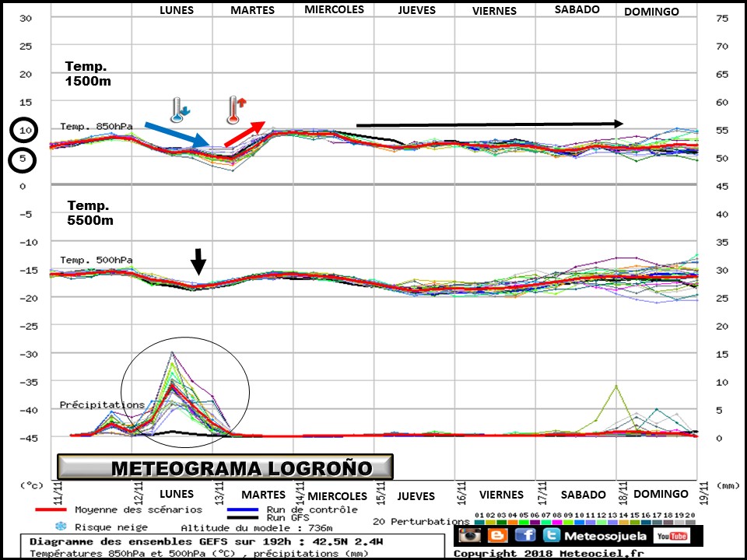Click the Run GFS label
747x560 pixels.
point(288,518)
